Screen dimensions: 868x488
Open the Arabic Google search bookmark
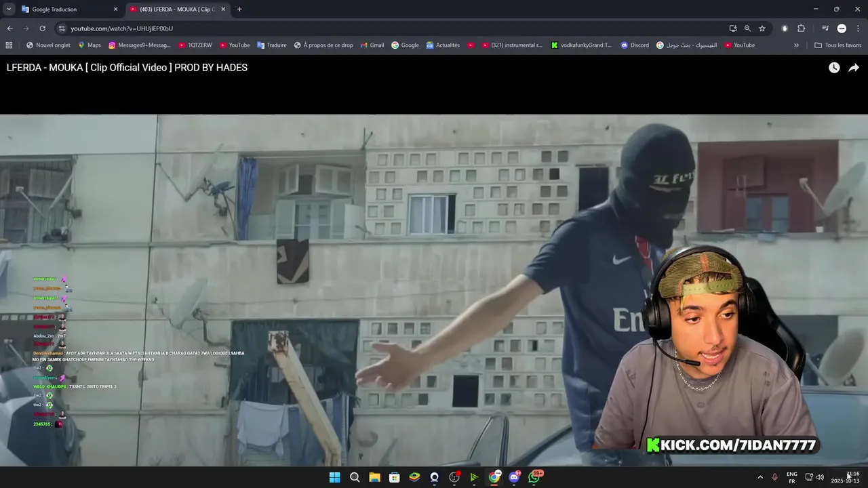pyautogui.click(x=686, y=45)
